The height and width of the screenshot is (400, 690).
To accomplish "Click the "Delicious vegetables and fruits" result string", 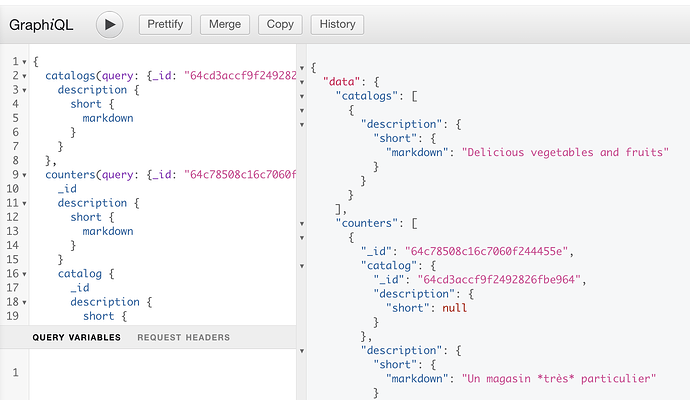I will click(x=565, y=153).
